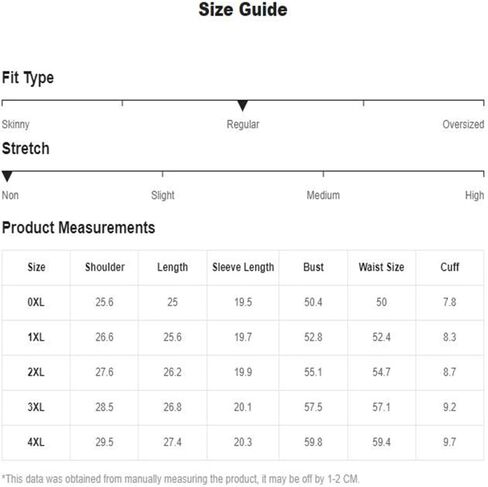
Task: Click the 3XL shoulder value 28.5
Action: point(104,407)
